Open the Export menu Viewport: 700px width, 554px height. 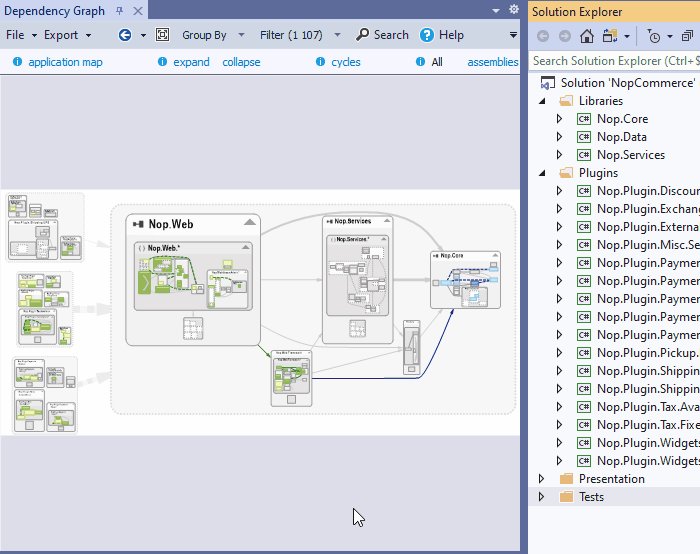click(x=67, y=35)
